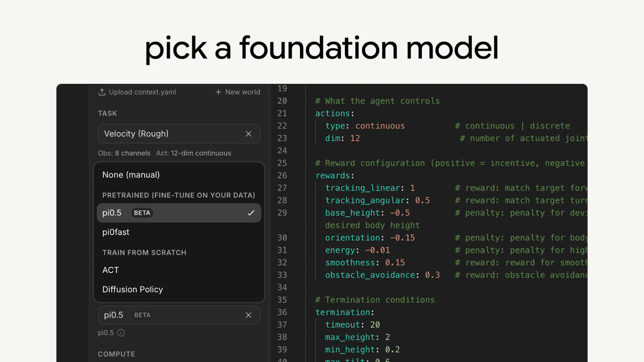644x362 pixels.
Task: Click the 'Obs: 8 channels' text
Action: [x=124, y=153]
